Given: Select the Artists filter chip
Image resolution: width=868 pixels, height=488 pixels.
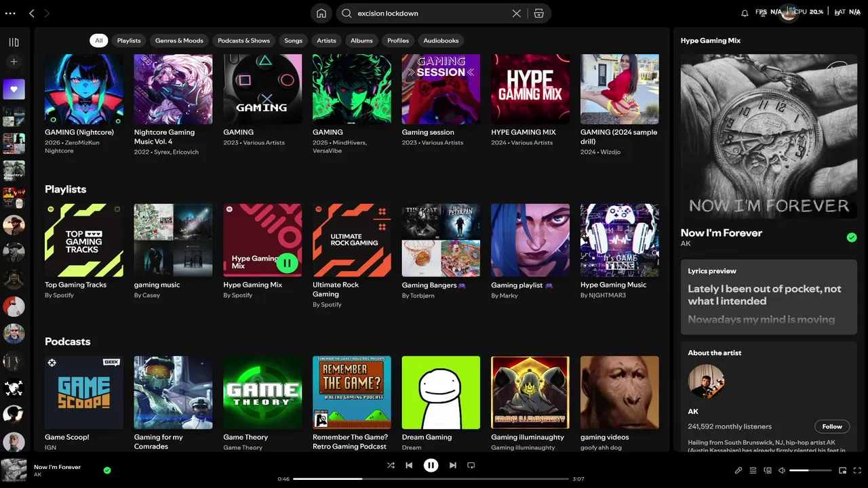Looking at the screenshot, I should pos(326,41).
